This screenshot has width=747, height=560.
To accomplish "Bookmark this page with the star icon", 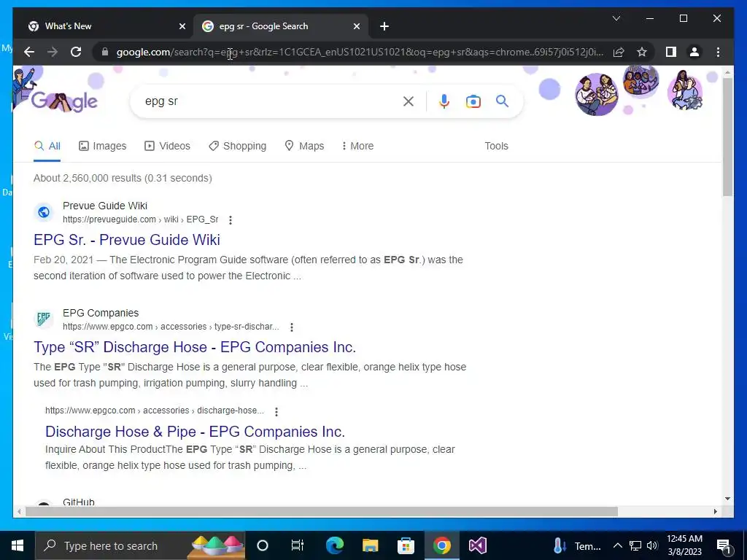I will 642,52.
